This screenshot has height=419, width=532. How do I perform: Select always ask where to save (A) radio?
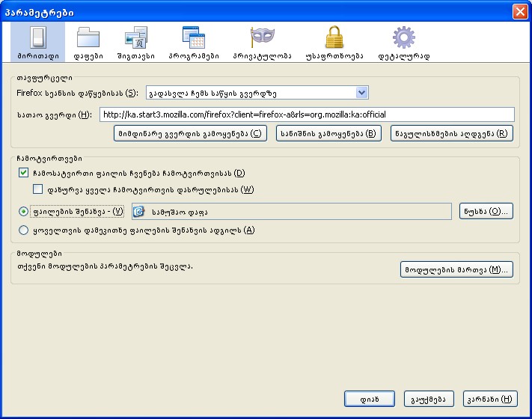(x=23, y=230)
